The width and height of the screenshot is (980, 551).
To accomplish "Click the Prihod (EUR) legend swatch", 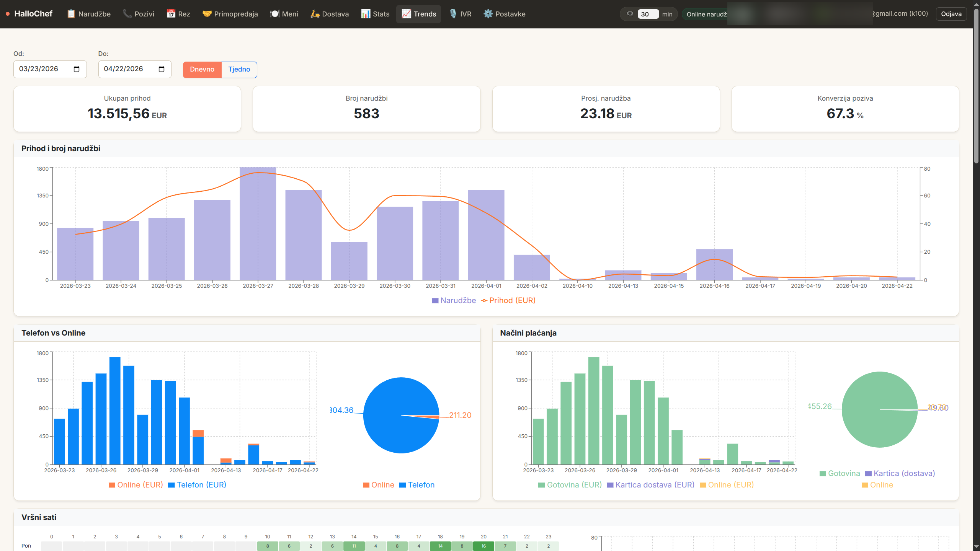I will click(x=484, y=300).
